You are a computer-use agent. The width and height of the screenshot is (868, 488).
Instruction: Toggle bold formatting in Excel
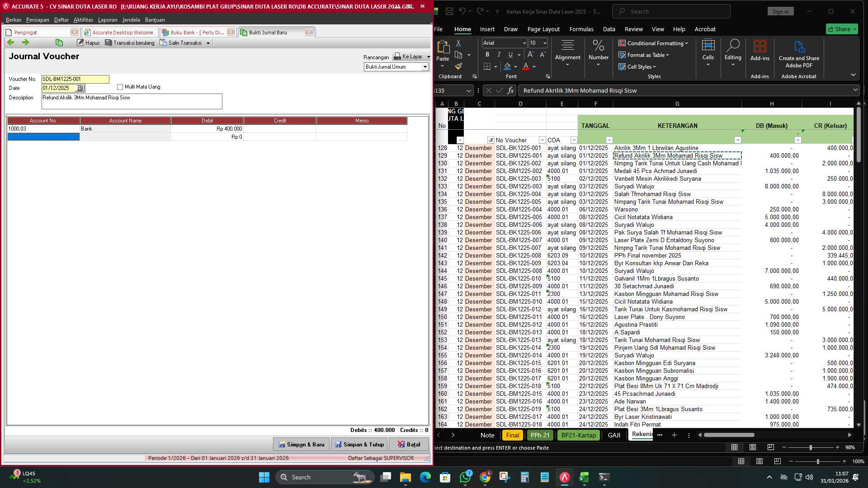[x=487, y=54]
